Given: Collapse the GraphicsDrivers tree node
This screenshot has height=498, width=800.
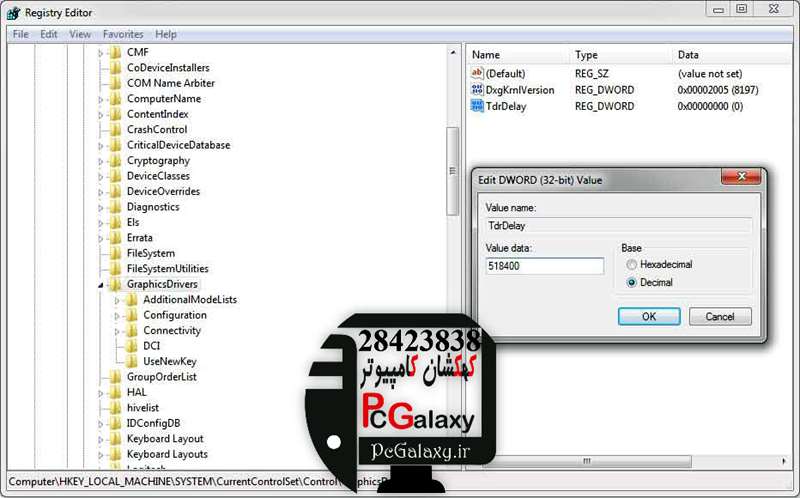Looking at the screenshot, I should click(101, 285).
